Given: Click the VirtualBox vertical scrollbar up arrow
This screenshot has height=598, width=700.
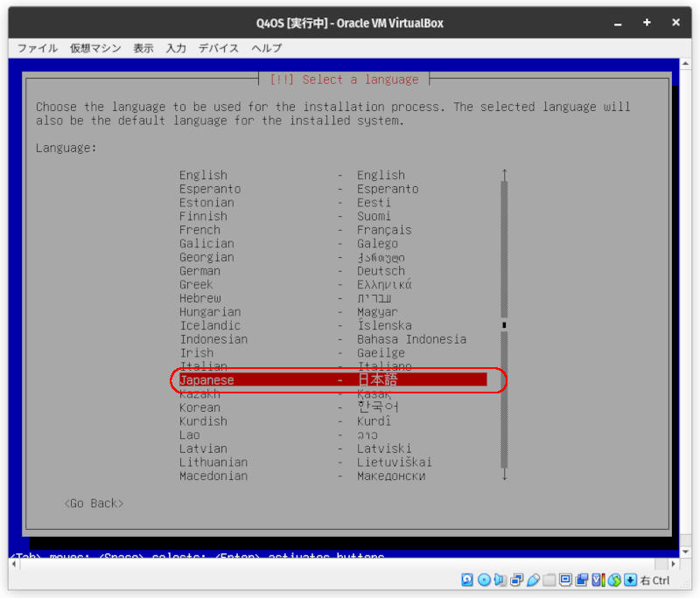Looking at the screenshot, I should tap(685, 64).
